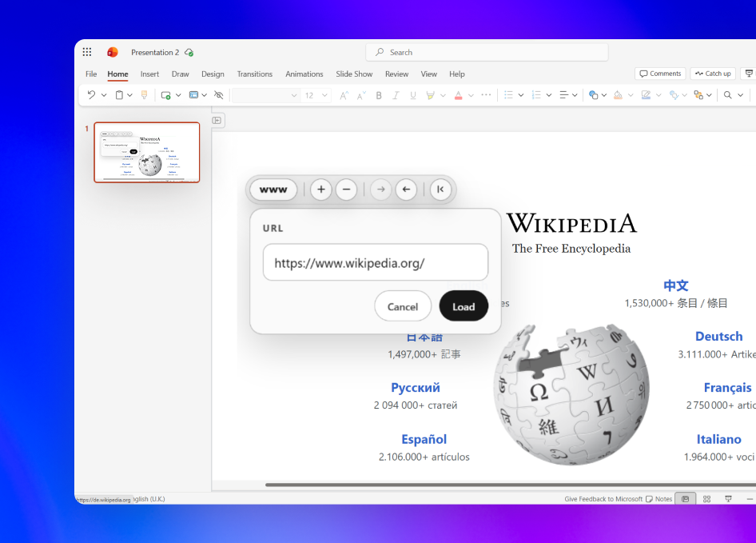The image size is (756, 543).
Task: Zoom in with the plus button
Action: point(321,190)
